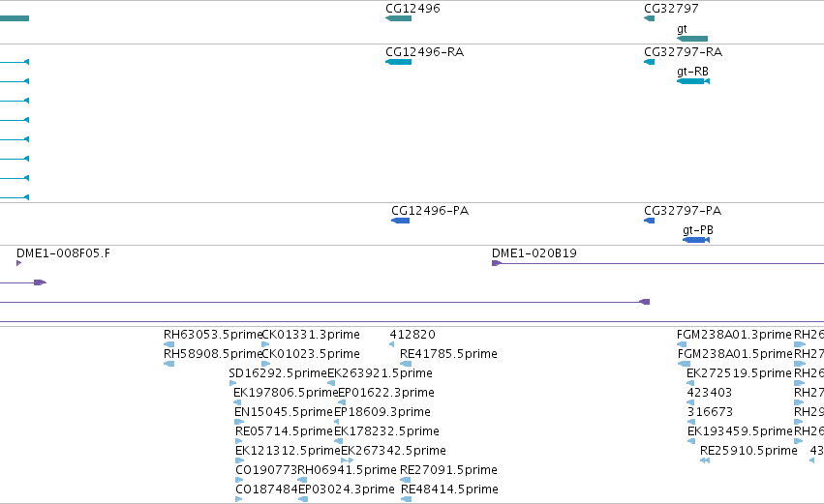Screen dimensions: 824x504
Task: Click the gt-RB transcript glyph
Action: coord(693,81)
